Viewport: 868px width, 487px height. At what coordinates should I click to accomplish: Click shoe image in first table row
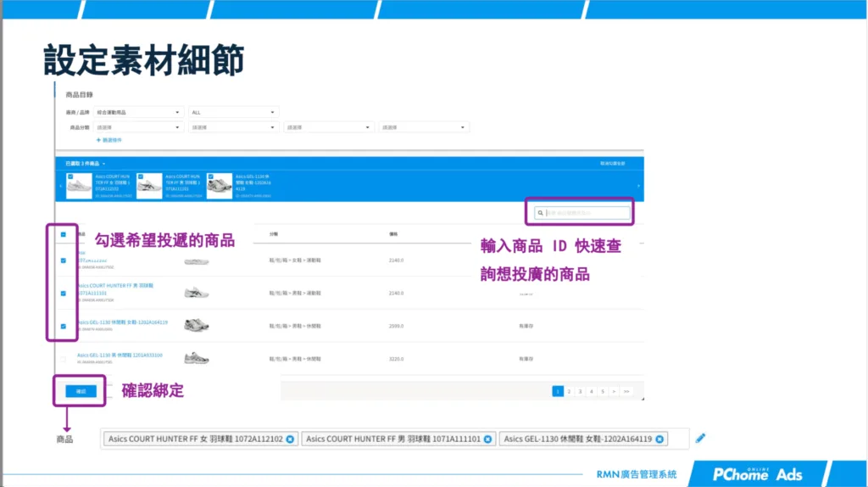pyautogui.click(x=197, y=261)
